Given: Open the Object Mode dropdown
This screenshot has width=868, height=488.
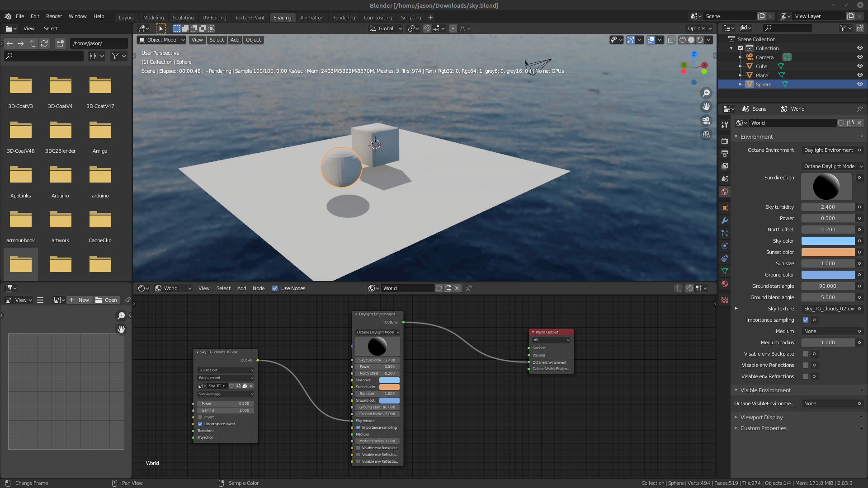Looking at the screenshot, I should pyautogui.click(x=161, y=40).
